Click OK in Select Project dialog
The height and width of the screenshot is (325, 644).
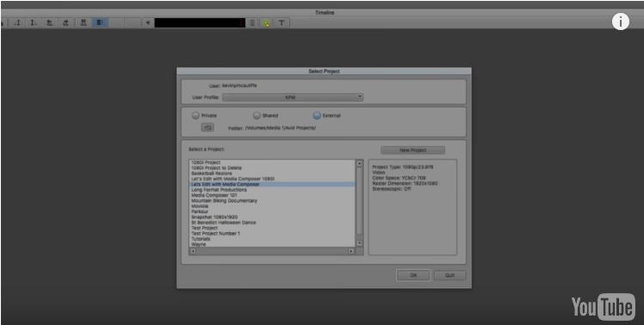[413, 275]
